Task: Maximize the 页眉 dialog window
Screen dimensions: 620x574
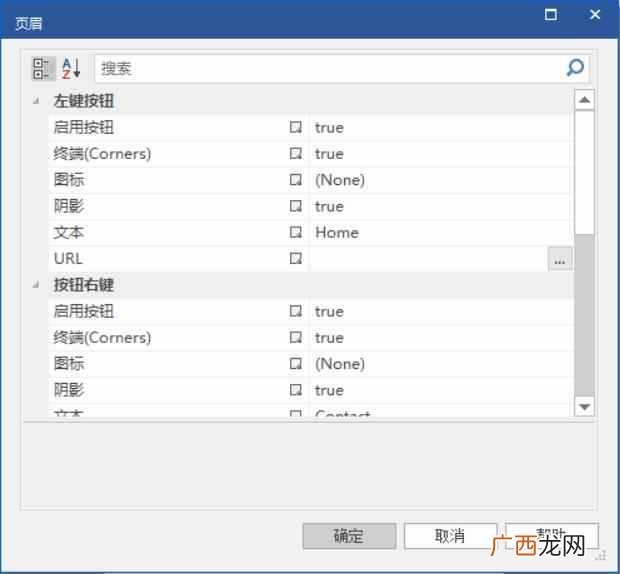Action: click(550, 15)
